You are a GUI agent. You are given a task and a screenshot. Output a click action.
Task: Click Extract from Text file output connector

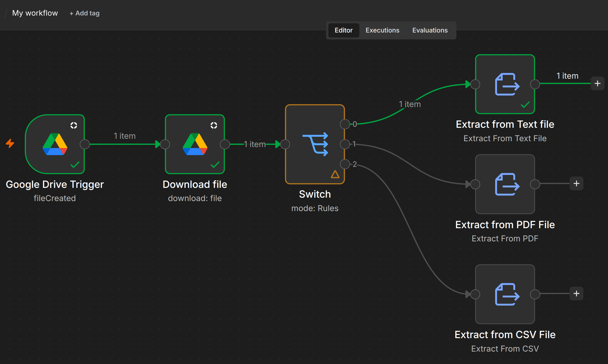pyautogui.click(x=535, y=84)
